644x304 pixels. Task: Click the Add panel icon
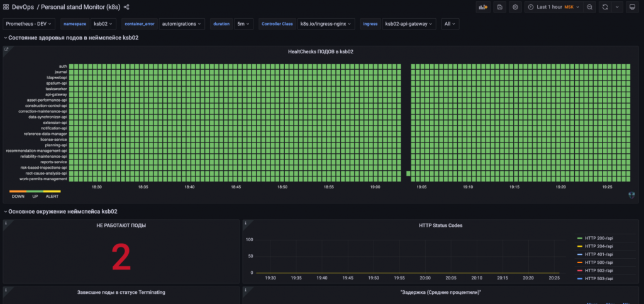484,7
